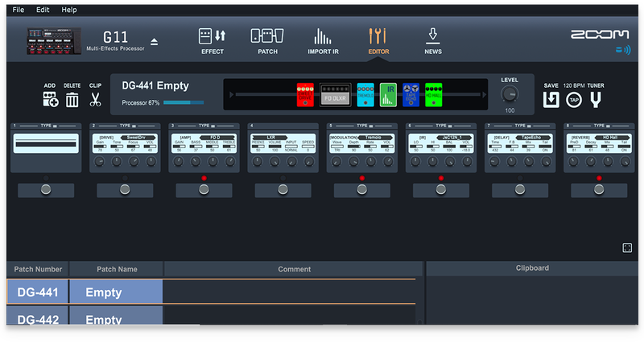The height and width of the screenshot is (352, 644).
Task: Open the Help menu
Action: 69,10
